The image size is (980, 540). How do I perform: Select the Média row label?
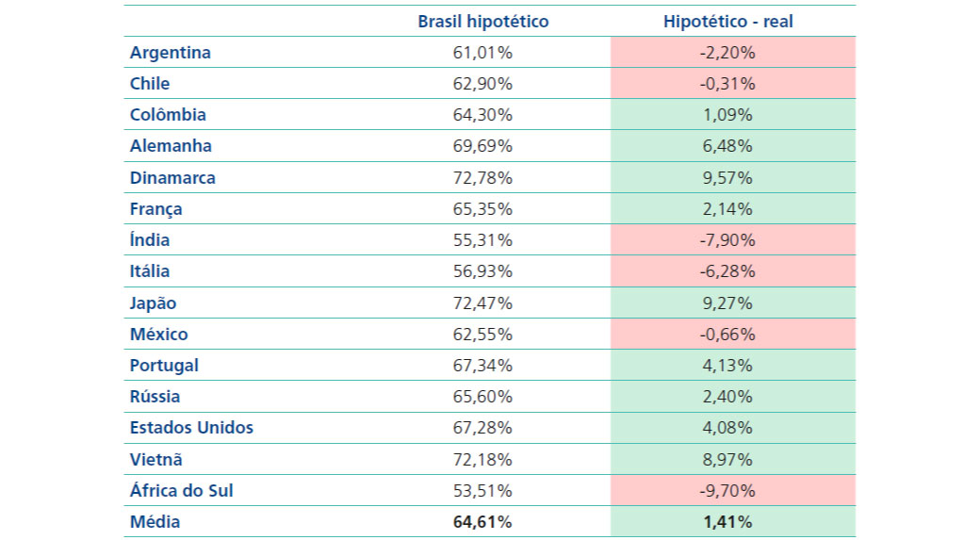[155, 522]
